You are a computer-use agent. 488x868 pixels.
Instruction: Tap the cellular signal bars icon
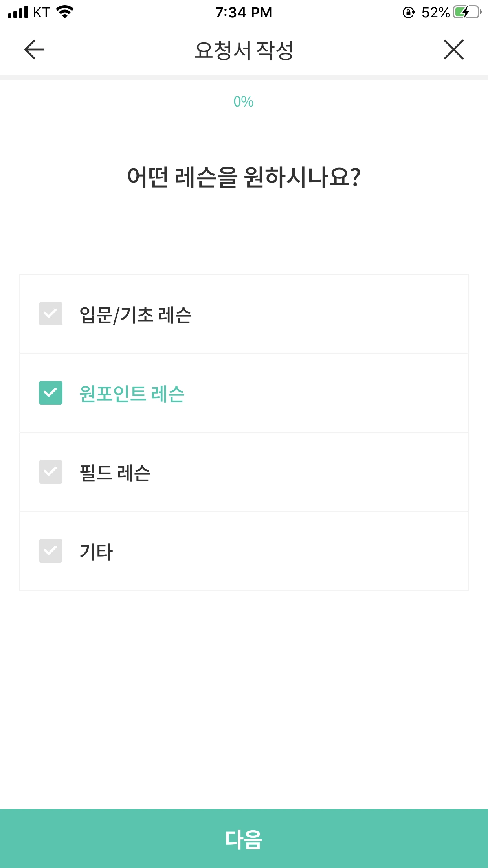click(x=18, y=12)
